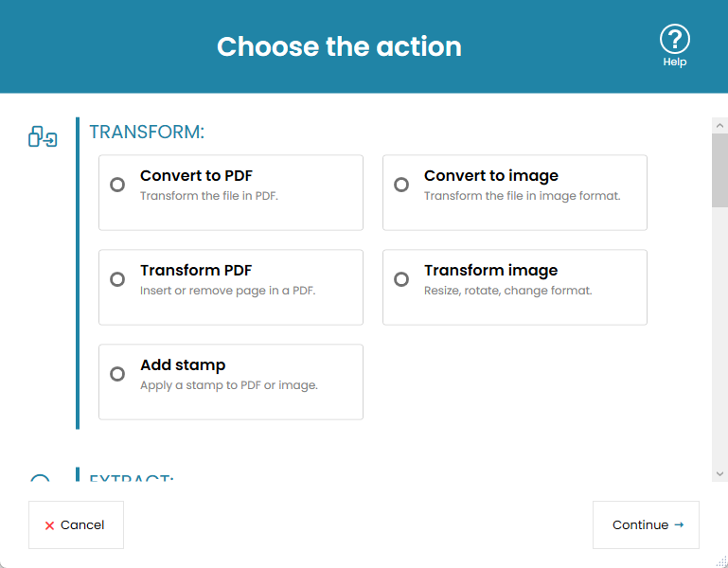Click the scrollbar up arrow

[719, 125]
